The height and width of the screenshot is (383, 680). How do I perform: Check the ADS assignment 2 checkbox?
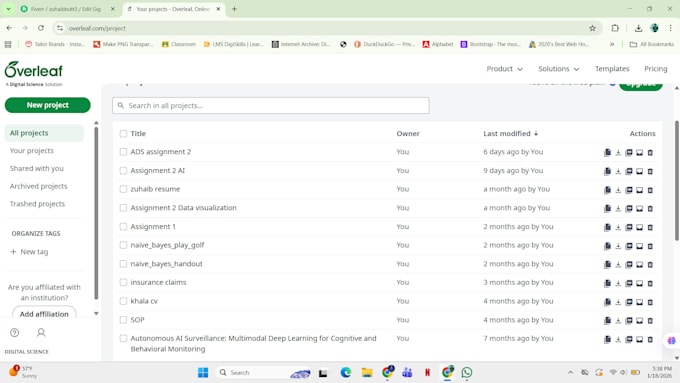click(123, 152)
